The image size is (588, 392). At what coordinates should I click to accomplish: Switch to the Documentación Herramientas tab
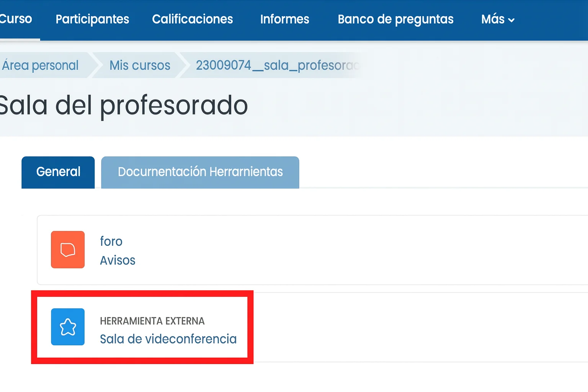pos(200,172)
